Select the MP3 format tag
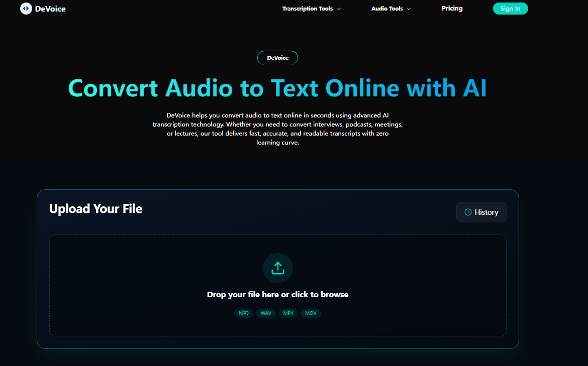The image size is (588, 366). coord(244,313)
